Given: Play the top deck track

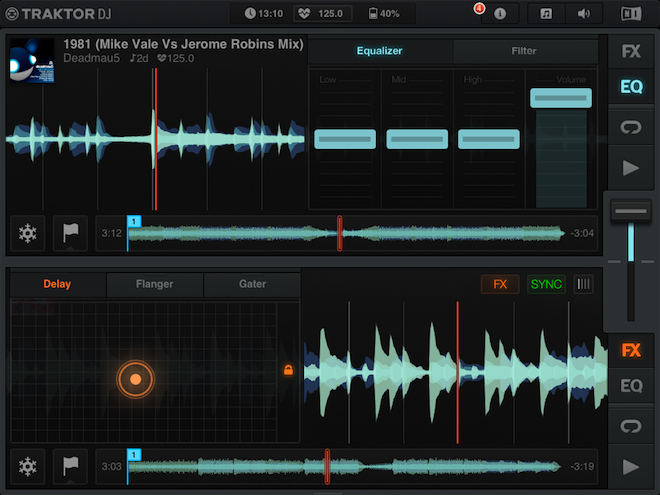Looking at the screenshot, I should [631, 168].
